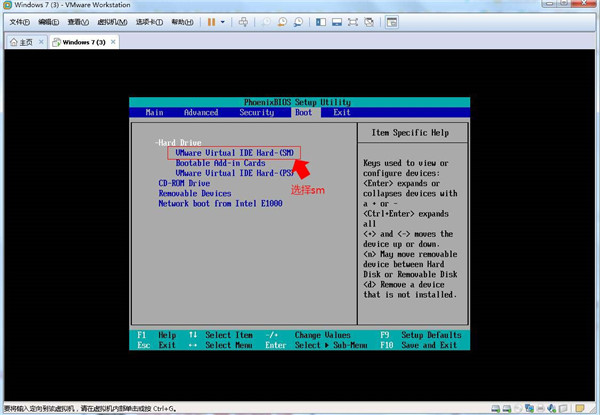Screen dimensions: 600x415
Task: Select the BIOS Security menu
Action: click(257, 112)
